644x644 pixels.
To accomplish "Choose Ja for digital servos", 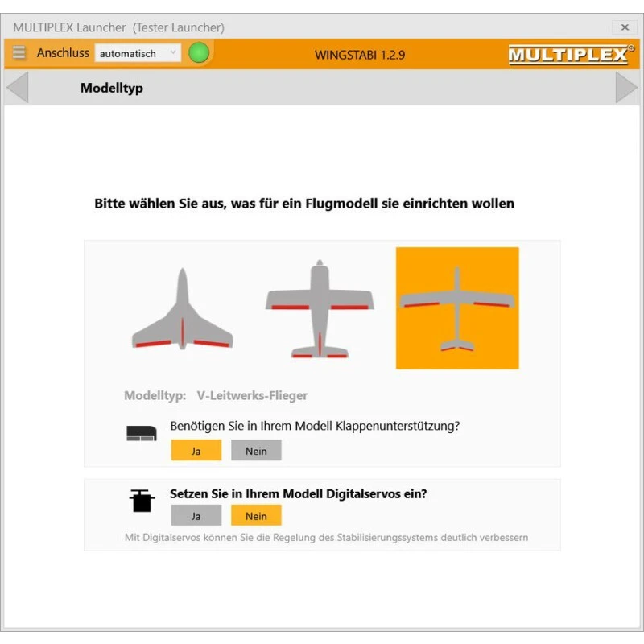I will (x=196, y=515).
